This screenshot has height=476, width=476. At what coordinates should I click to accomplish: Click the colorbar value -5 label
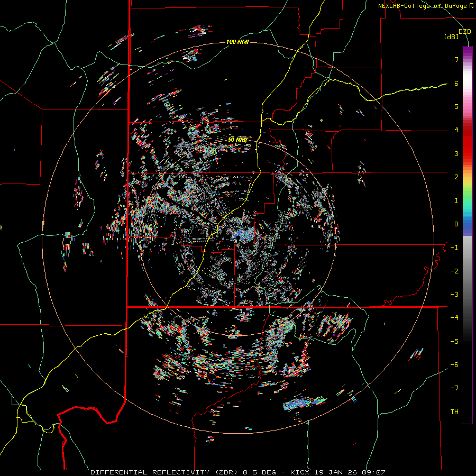coord(454,342)
